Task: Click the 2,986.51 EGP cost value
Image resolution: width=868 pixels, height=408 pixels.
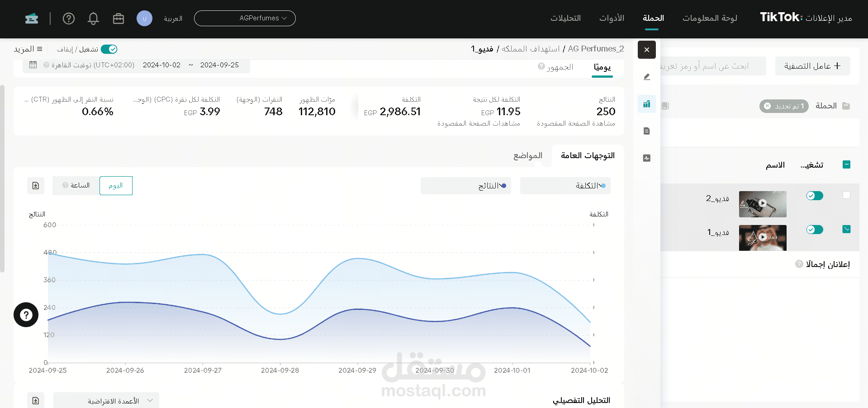Action: (392, 112)
